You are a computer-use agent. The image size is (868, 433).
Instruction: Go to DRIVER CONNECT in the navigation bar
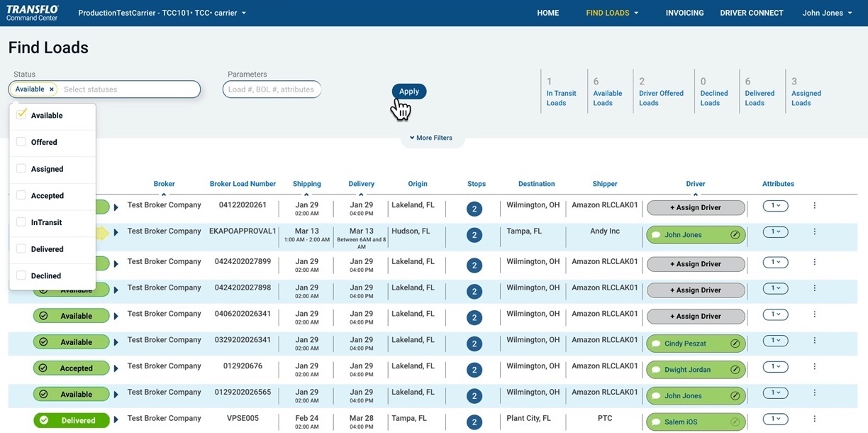coord(751,12)
